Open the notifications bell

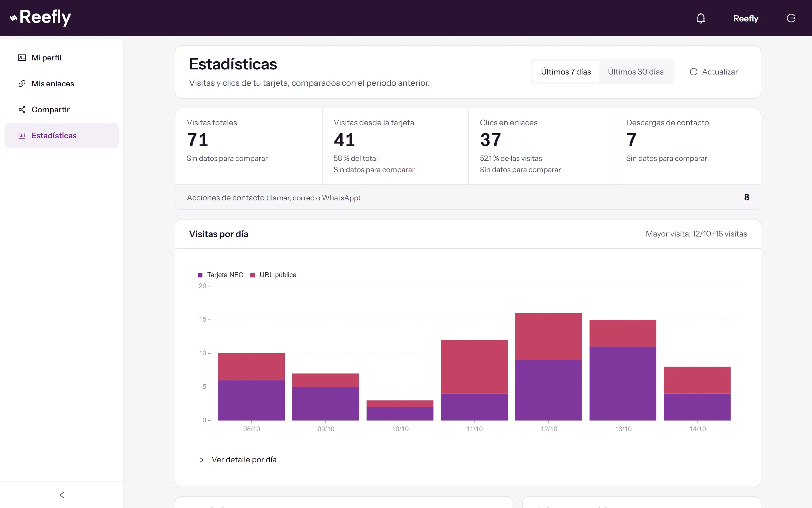701,18
